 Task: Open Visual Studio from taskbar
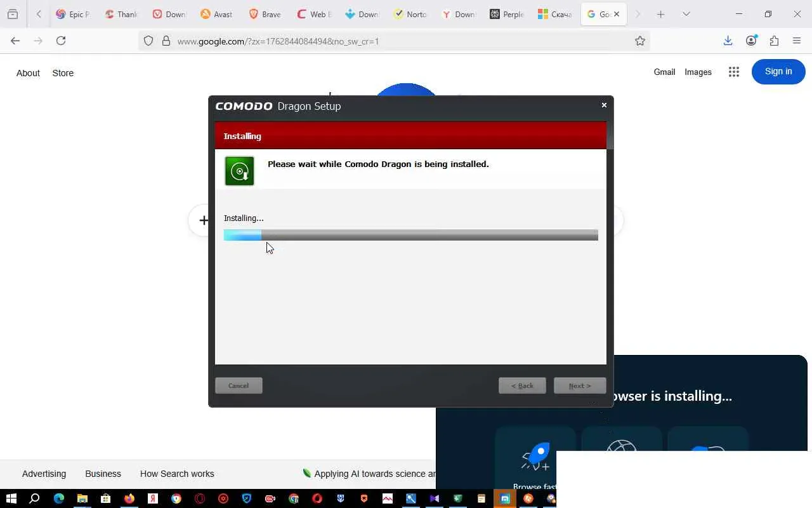[x=435, y=498]
